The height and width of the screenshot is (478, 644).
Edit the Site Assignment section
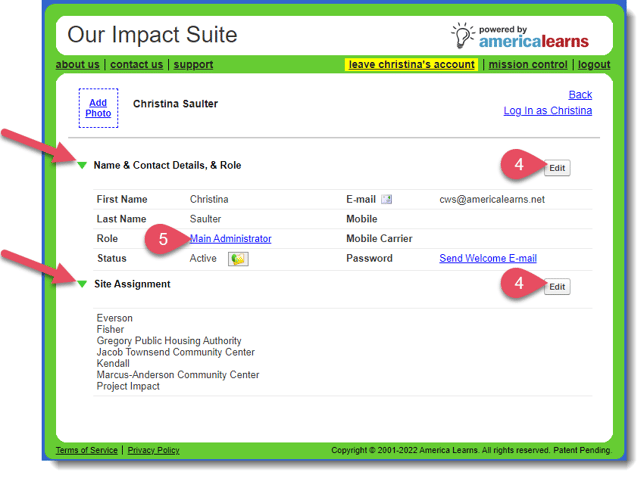(557, 287)
